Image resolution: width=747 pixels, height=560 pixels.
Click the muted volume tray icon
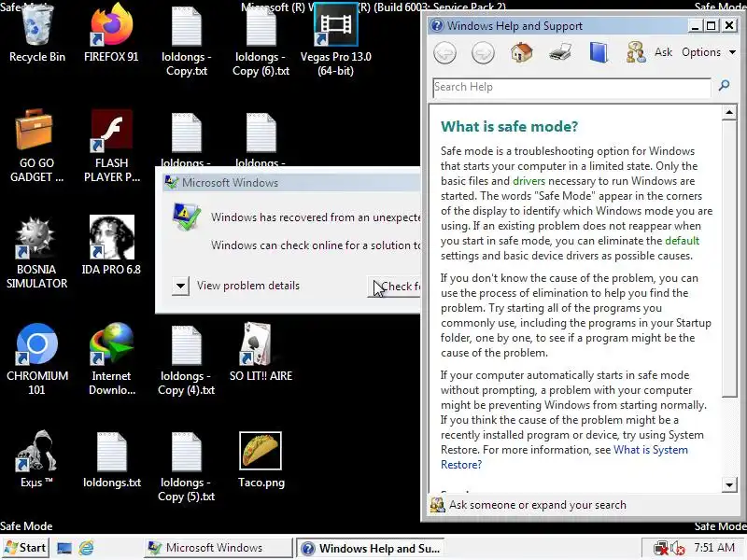pos(678,548)
